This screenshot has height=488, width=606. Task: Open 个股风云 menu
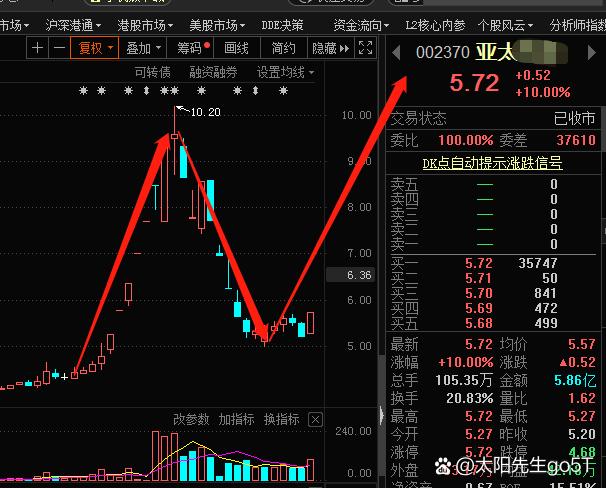(x=505, y=26)
